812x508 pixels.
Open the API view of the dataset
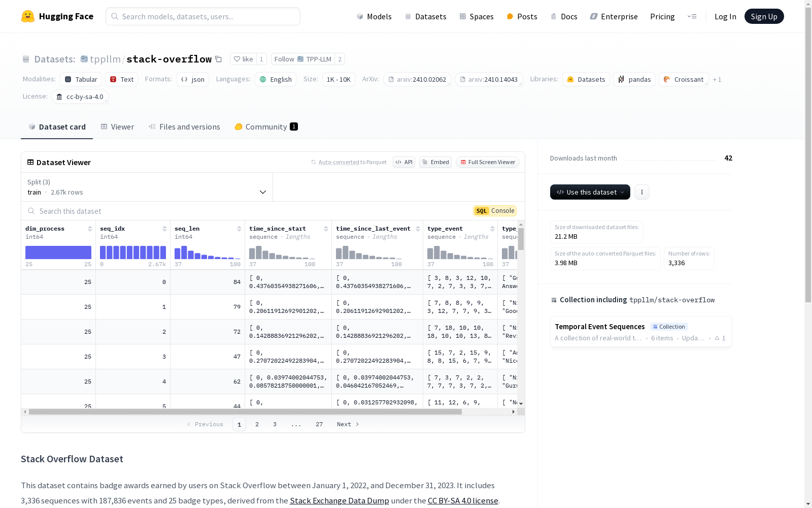pyautogui.click(x=403, y=162)
